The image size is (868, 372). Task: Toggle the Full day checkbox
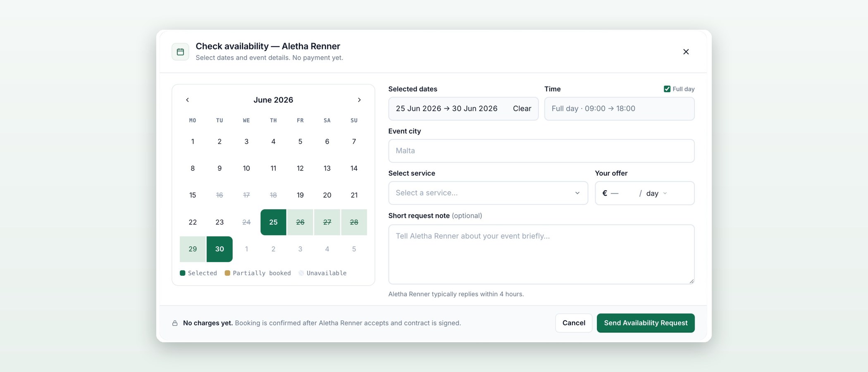pos(667,89)
